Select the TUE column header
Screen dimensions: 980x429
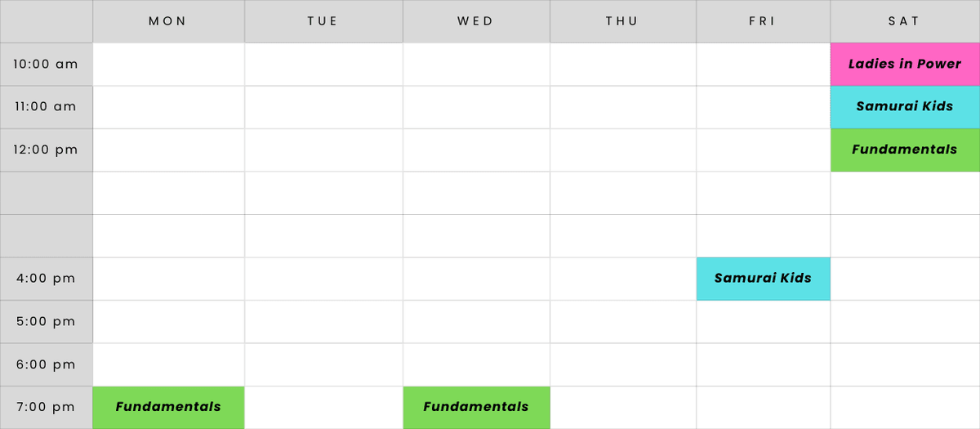[323, 21]
